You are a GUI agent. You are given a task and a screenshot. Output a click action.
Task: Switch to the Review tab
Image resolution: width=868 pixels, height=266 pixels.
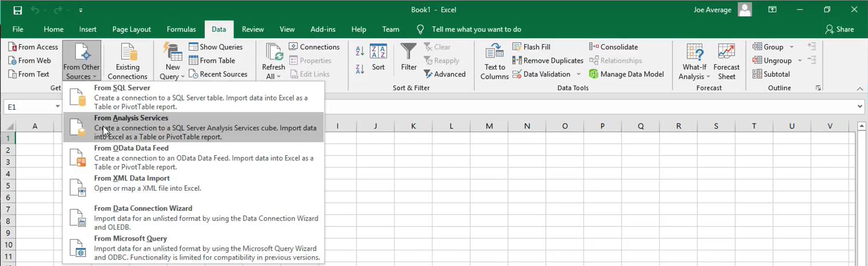coord(253,29)
